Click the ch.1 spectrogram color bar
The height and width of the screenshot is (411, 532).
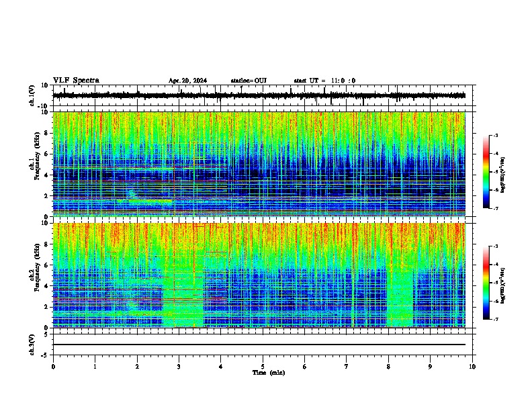pos(486,172)
